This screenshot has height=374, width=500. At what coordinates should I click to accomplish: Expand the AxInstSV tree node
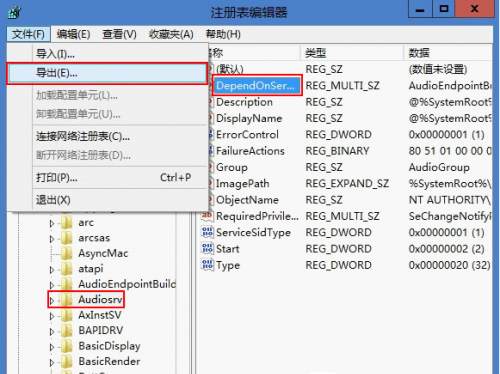[52, 316]
